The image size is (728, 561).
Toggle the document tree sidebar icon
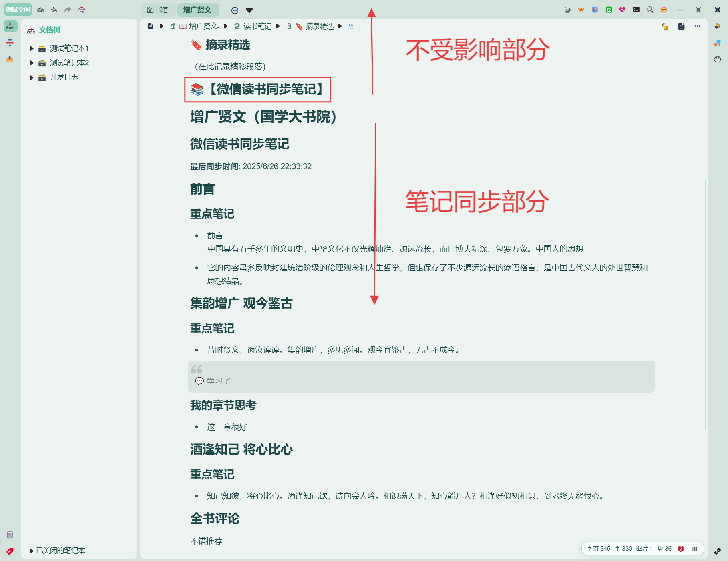[x=10, y=26]
